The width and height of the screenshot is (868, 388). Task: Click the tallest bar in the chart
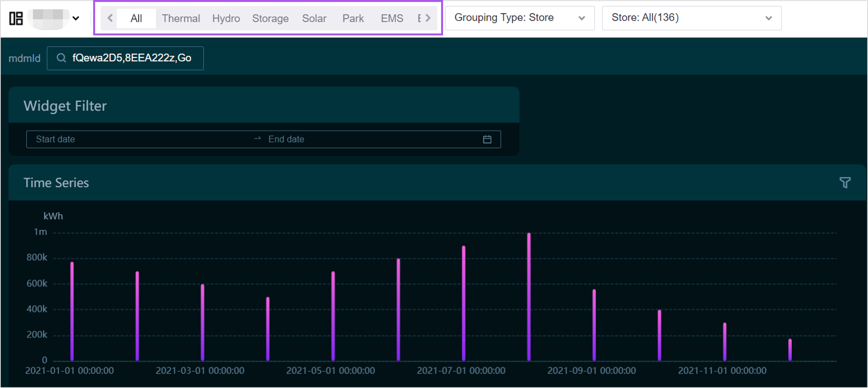tap(529, 296)
